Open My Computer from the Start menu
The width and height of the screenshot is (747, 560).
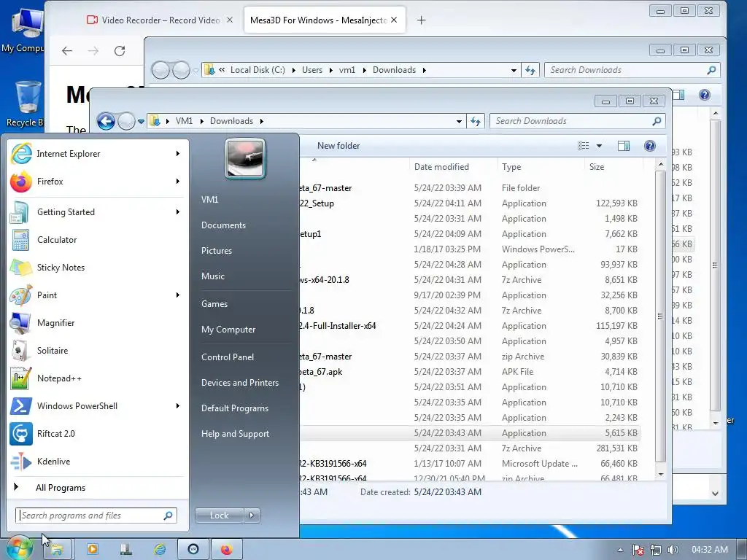click(x=228, y=330)
